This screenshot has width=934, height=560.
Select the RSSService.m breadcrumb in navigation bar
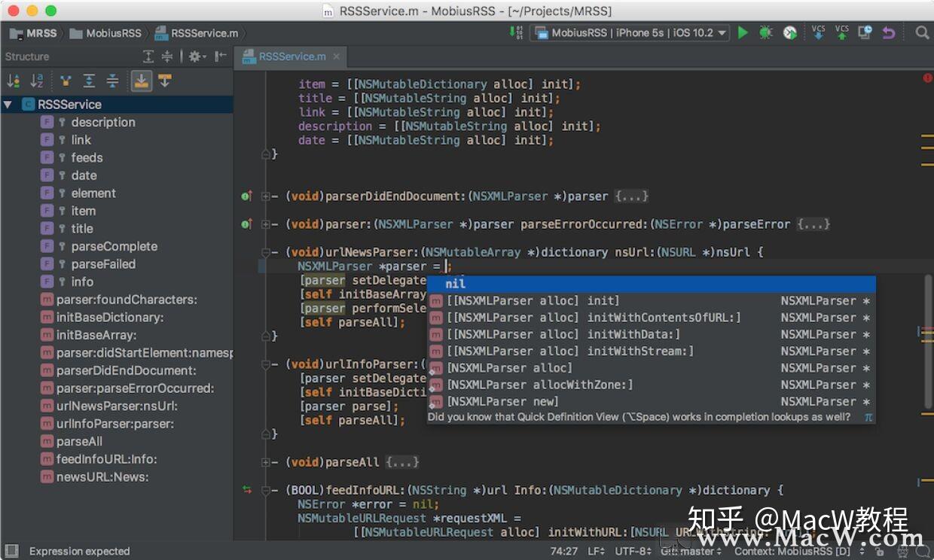[197, 33]
